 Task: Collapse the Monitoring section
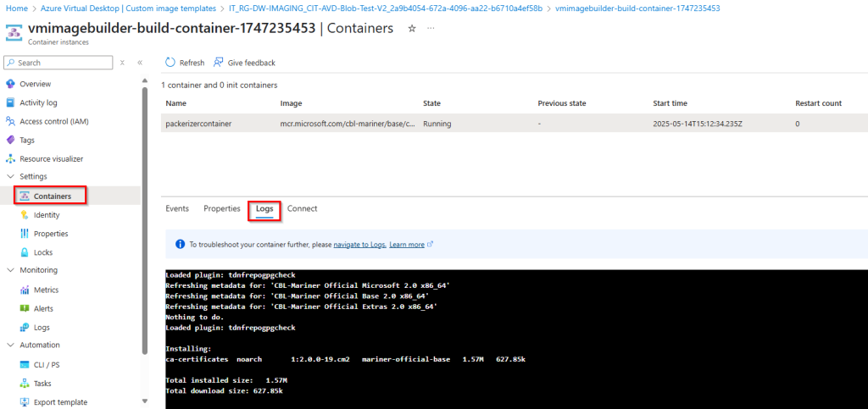[10, 271]
